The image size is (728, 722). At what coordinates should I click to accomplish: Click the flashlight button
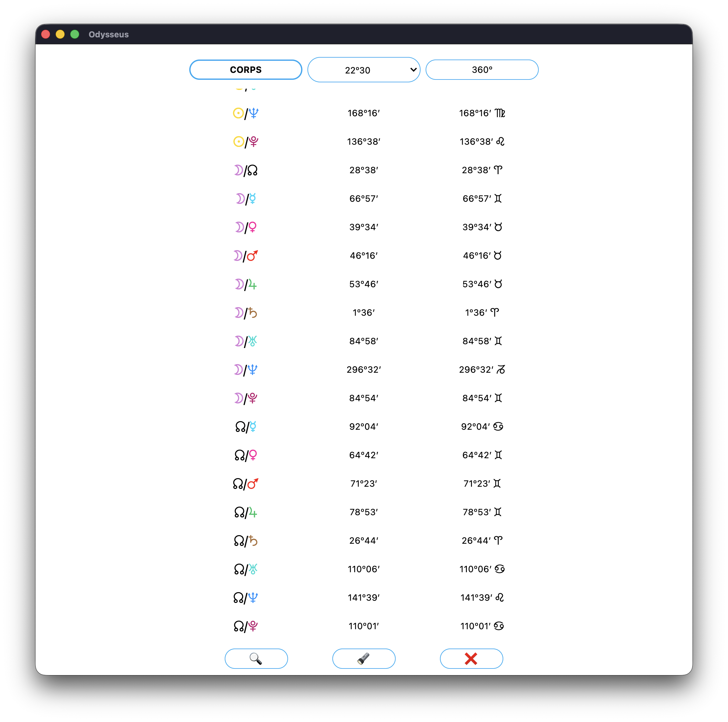pos(364,658)
